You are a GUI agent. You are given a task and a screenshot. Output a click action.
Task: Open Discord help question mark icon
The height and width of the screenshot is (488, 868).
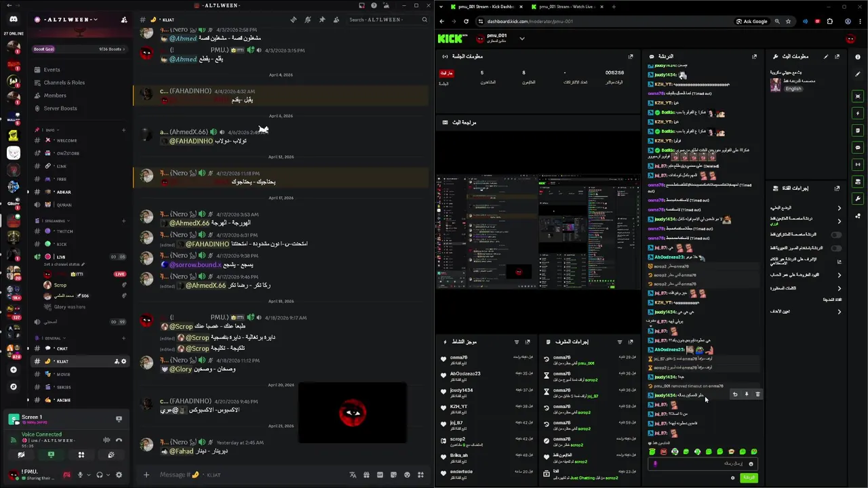(x=374, y=5)
